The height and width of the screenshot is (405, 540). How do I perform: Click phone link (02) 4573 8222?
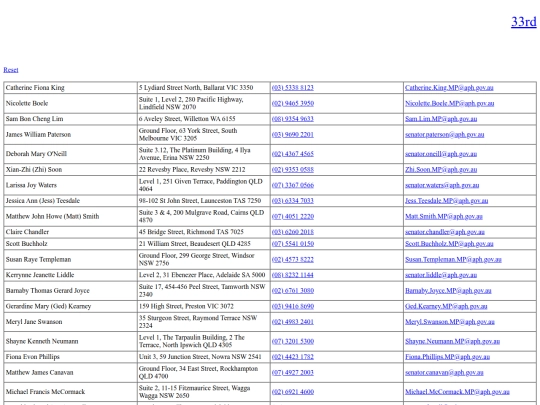click(292, 260)
